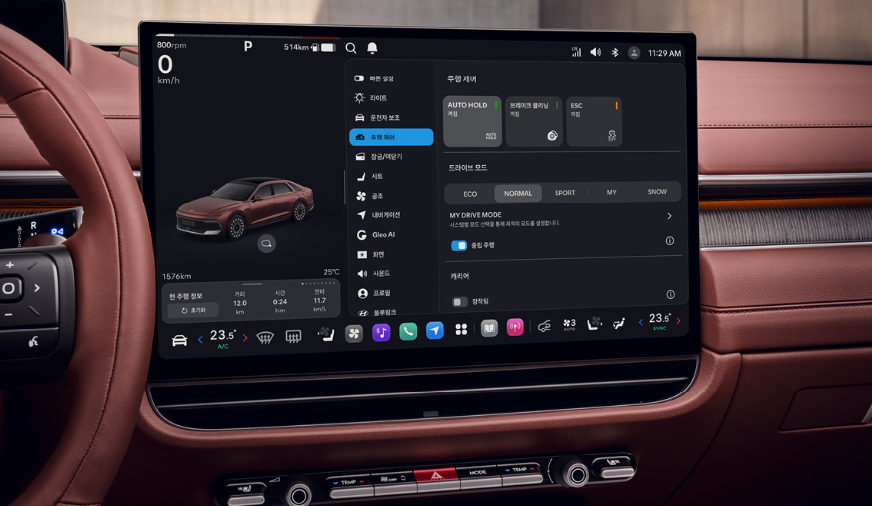Image resolution: width=872 pixels, height=506 pixels.
Task: Open notifications bell icon
Action: tap(372, 48)
